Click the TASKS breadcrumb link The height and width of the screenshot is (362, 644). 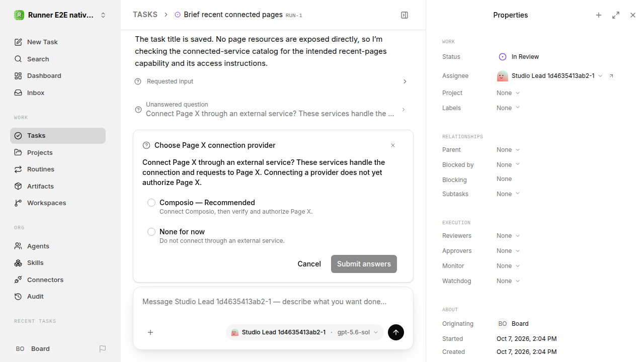point(145,15)
